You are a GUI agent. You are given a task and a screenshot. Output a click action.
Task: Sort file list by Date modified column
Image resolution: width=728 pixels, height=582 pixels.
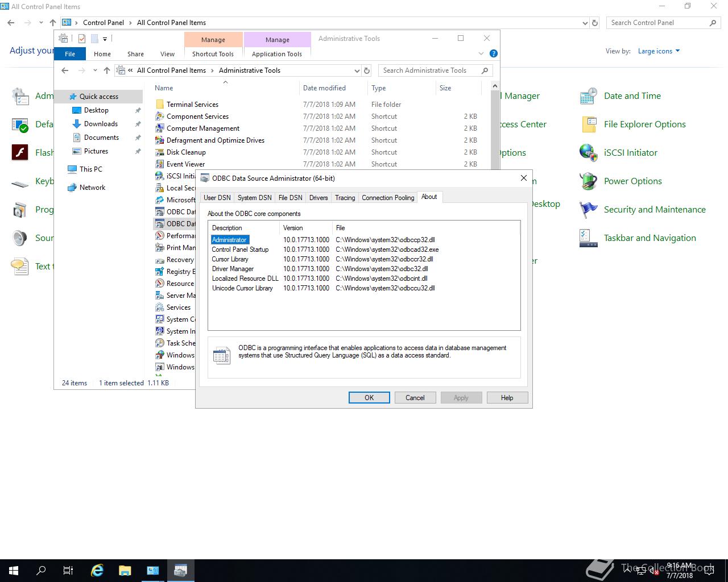tap(333, 88)
